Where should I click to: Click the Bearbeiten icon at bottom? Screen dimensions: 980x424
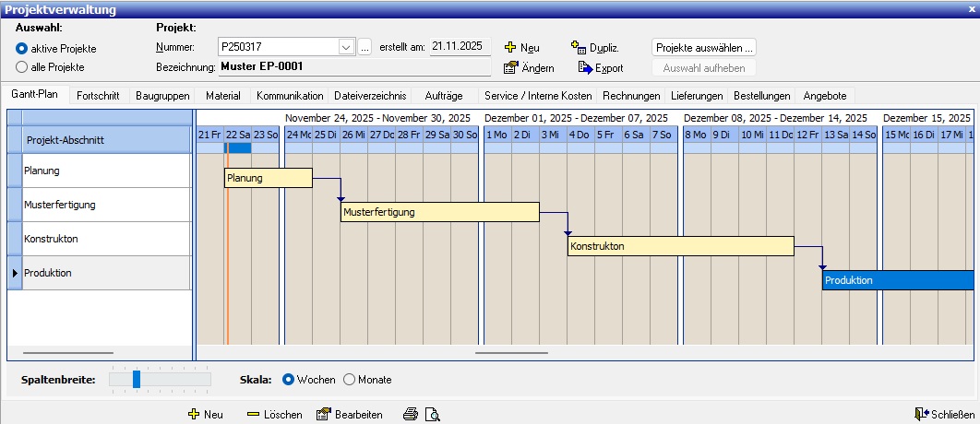[x=323, y=415]
